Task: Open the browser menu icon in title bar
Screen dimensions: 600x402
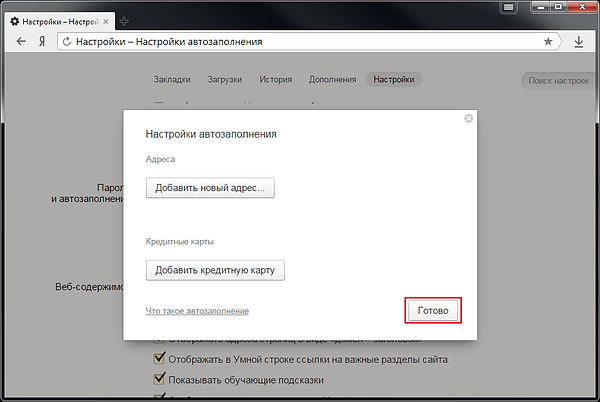Action: [x=508, y=7]
